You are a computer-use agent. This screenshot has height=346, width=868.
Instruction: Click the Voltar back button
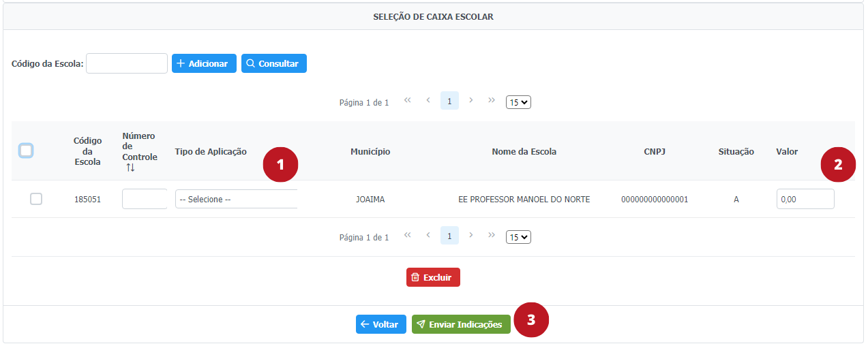pos(381,324)
